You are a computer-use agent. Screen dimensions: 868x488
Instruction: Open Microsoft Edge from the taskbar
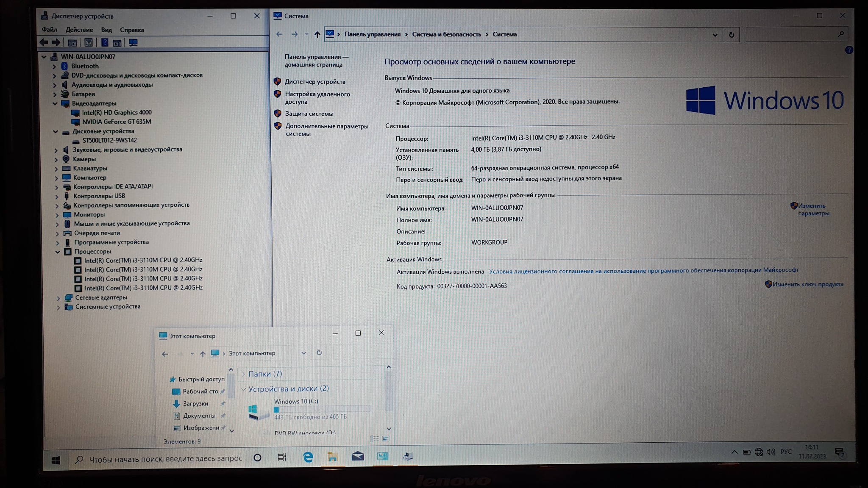[x=308, y=457]
